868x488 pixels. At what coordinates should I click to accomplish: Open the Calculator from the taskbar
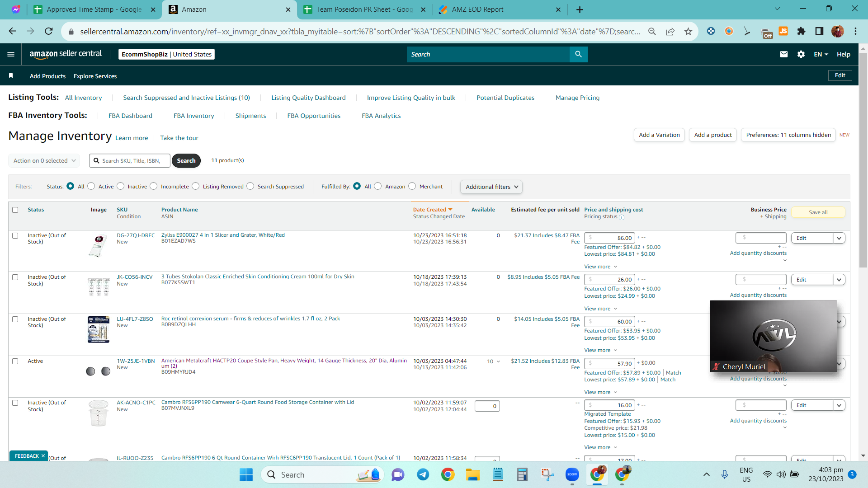[523, 474]
